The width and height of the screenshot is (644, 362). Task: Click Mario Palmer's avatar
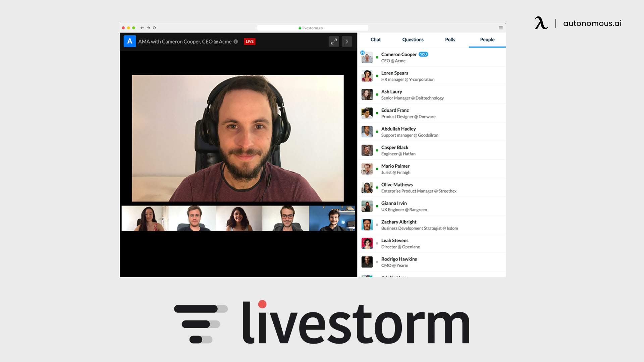tap(367, 169)
